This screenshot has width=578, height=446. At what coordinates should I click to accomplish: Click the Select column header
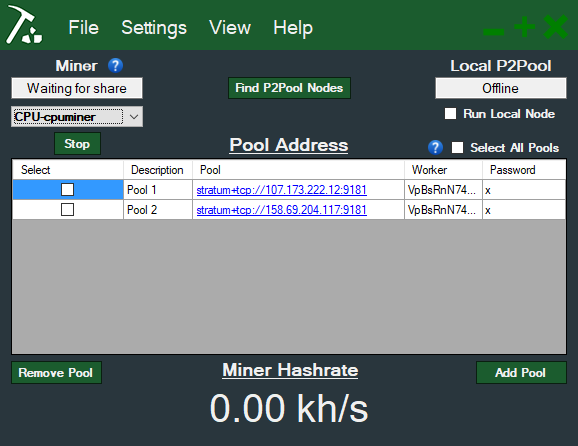[x=68, y=170]
